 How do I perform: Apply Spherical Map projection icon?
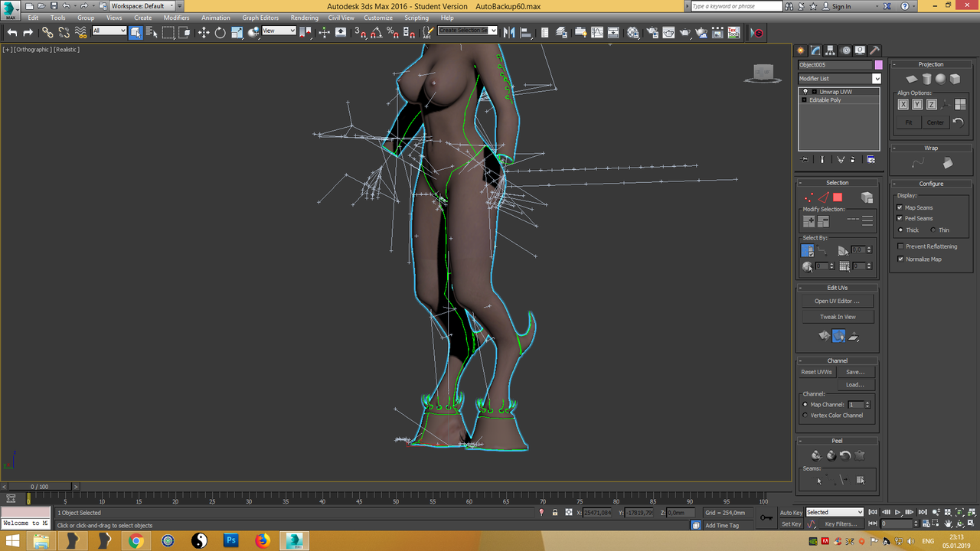tap(940, 79)
